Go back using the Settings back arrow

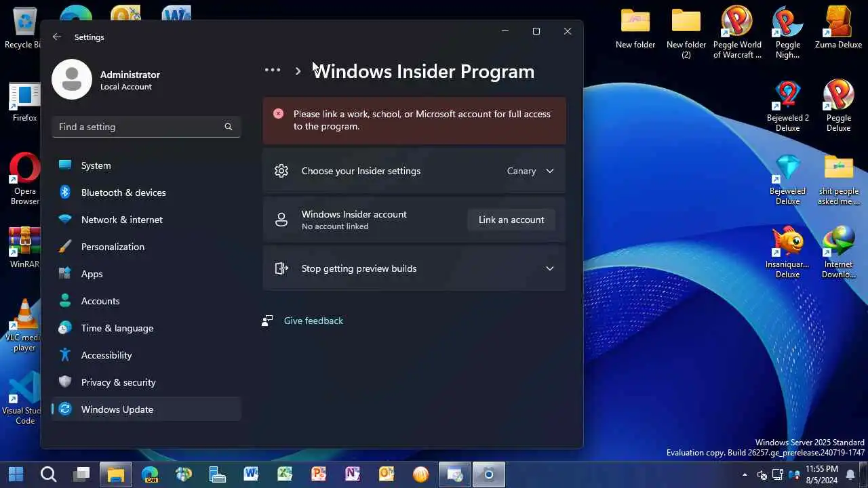[57, 37]
